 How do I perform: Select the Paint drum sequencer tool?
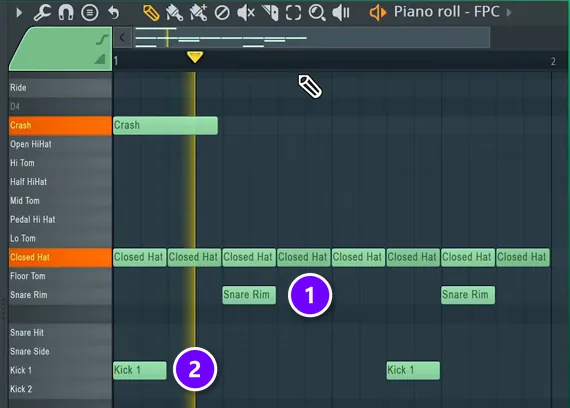click(x=198, y=13)
